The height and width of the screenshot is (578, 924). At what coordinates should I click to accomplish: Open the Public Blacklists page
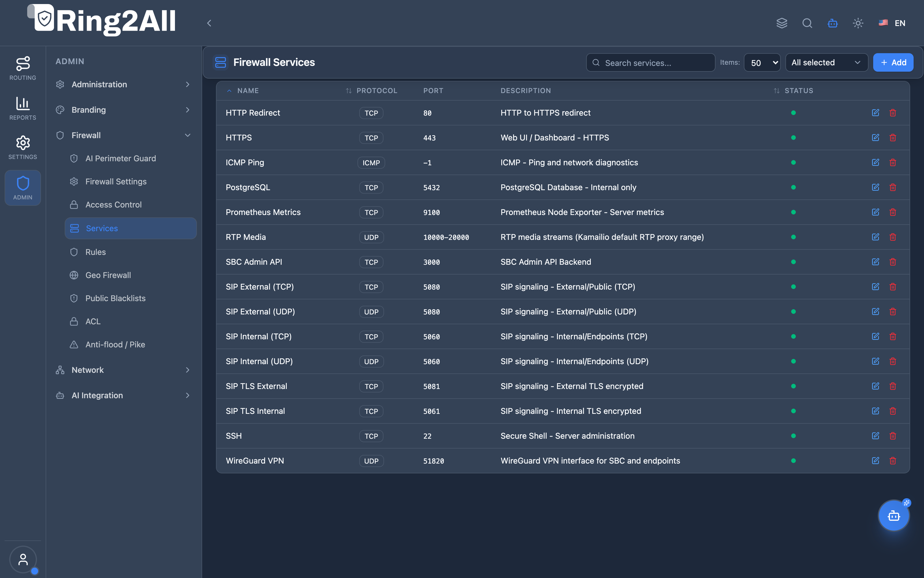pos(131,299)
